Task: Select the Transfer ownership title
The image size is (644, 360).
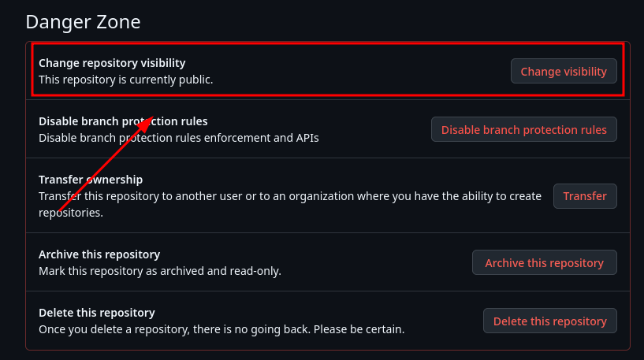Action: click(91, 180)
